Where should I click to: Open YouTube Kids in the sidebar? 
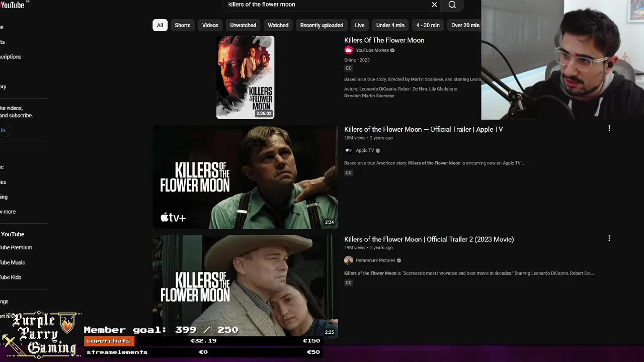pos(11,277)
